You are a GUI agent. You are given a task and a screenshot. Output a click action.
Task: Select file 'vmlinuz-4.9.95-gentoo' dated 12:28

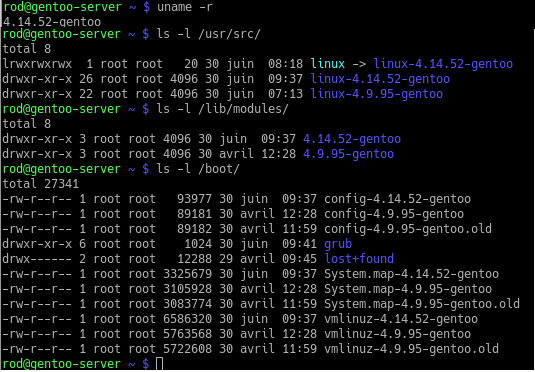click(x=397, y=334)
